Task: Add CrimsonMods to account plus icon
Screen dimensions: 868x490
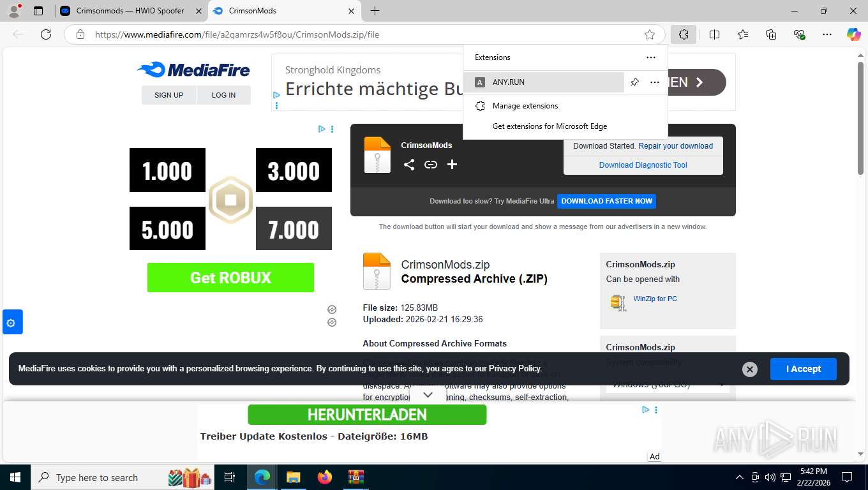Action: [x=452, y=165]
